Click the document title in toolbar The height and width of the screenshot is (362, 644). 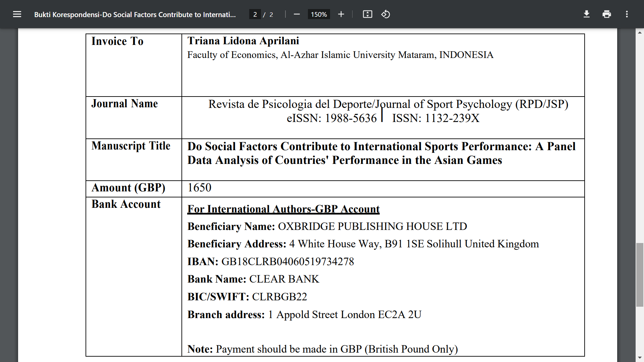135,14
